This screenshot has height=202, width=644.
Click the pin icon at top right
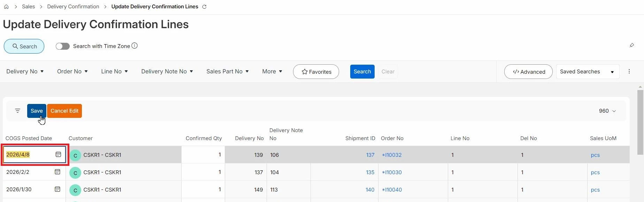[631, 46]
